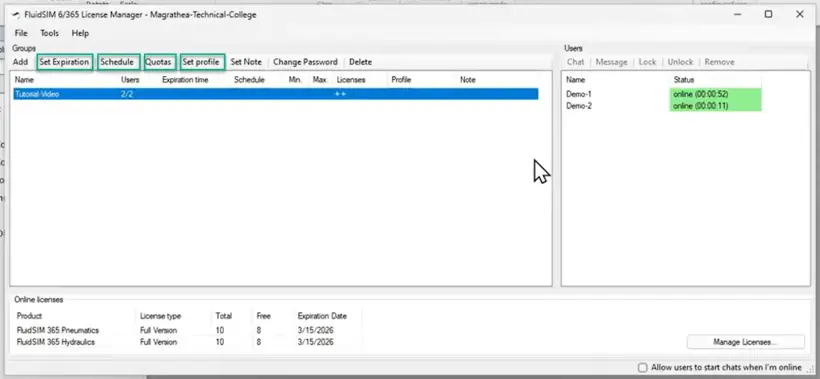Click the Product column header
820x379 pixels.
pyautogui.click(x=29, y=316)
